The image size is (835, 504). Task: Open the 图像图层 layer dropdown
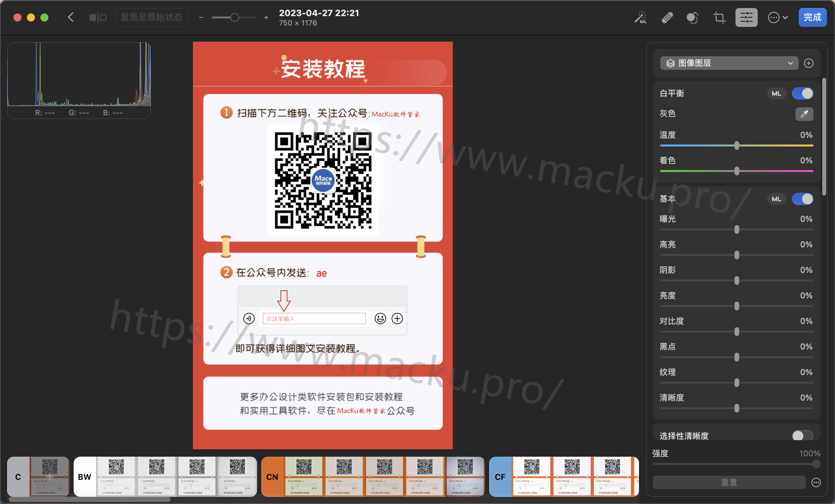(729, 64)
